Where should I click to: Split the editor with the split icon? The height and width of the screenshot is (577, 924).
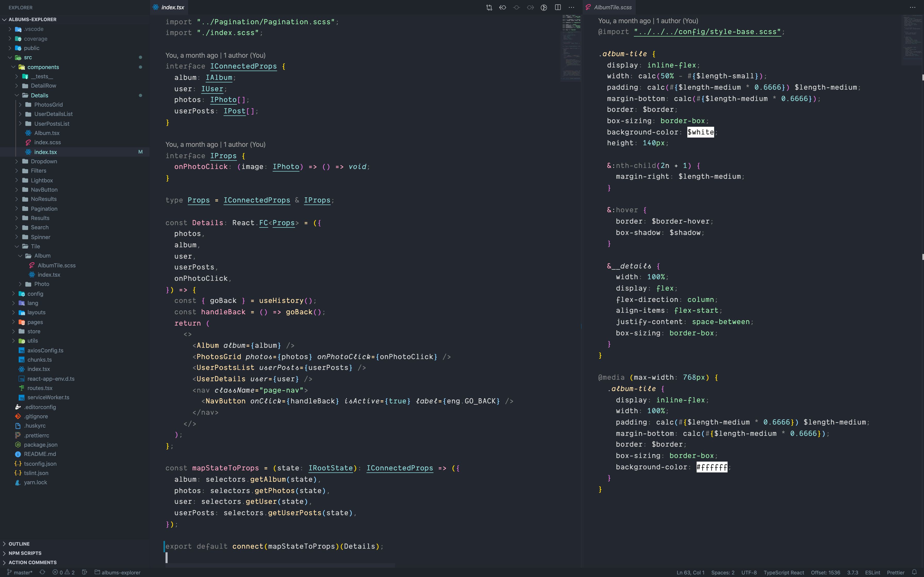[x=557, y=7]
